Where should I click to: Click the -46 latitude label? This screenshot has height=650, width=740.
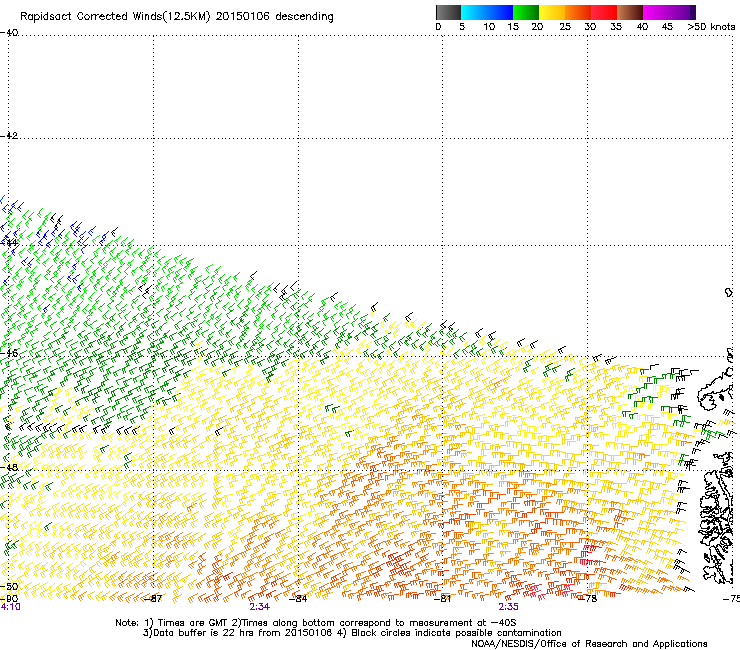(9, 353)
